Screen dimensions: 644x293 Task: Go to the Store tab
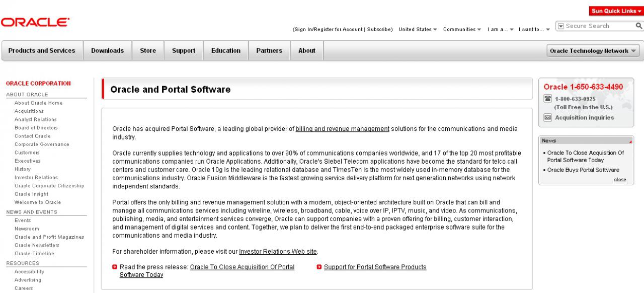coord(148,51)
